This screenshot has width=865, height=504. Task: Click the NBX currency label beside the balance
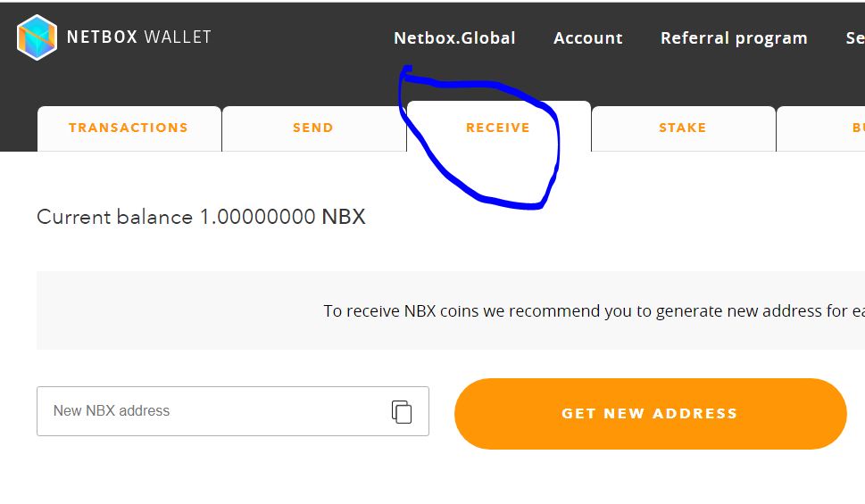(343, 217)
